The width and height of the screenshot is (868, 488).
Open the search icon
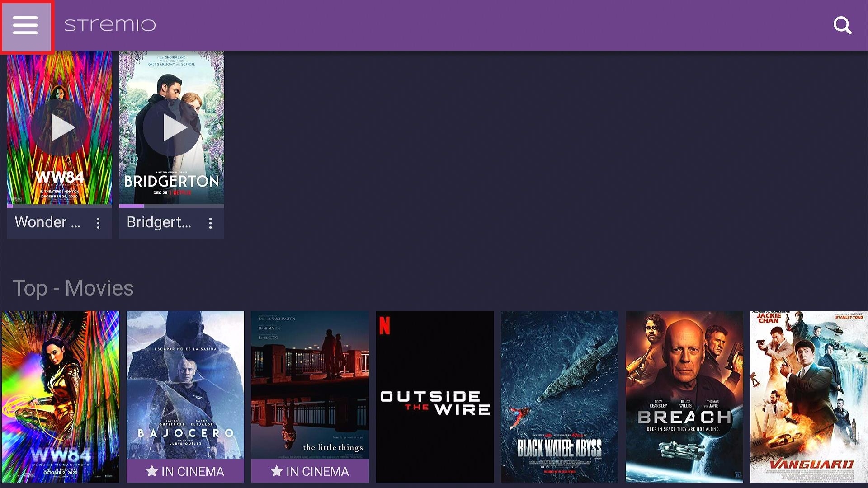pos(842,25)
